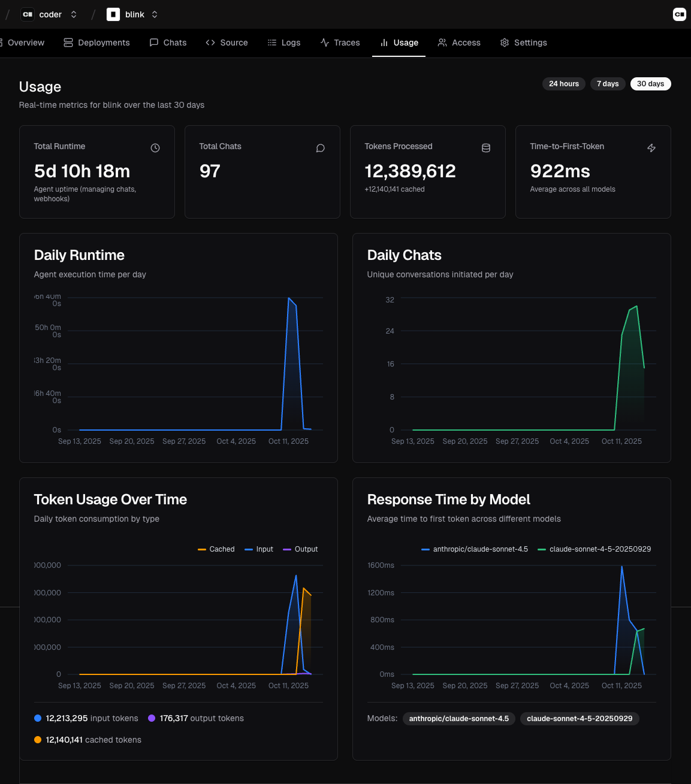The image size is (691, 784).
Task: Open Source via the code brackets icon
Action: 210,43
